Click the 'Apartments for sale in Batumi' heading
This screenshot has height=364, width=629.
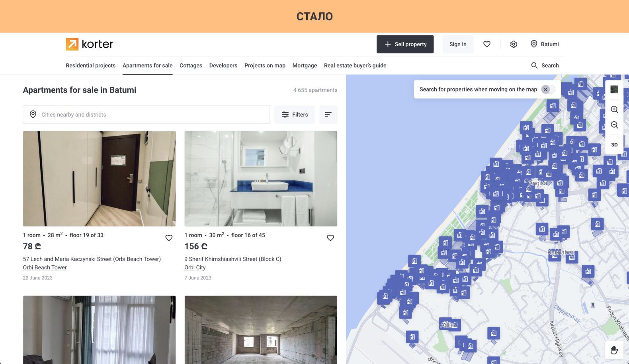pos(80,90)
